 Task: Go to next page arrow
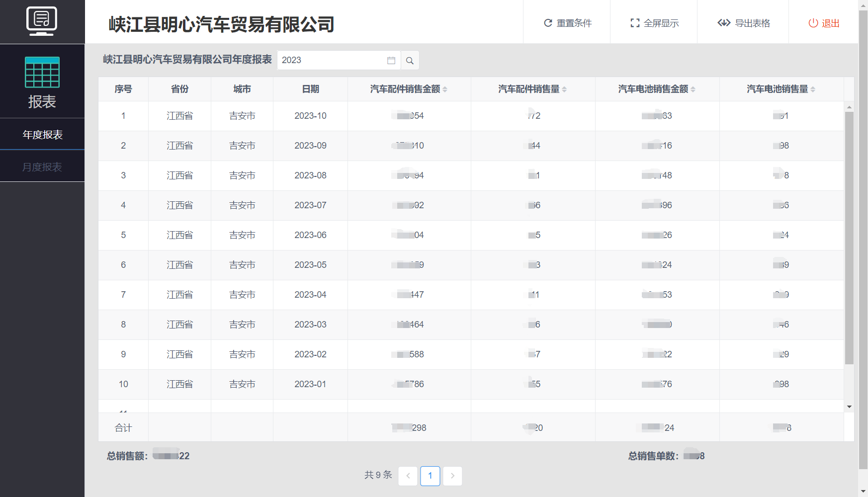click(x=452, y=476)
